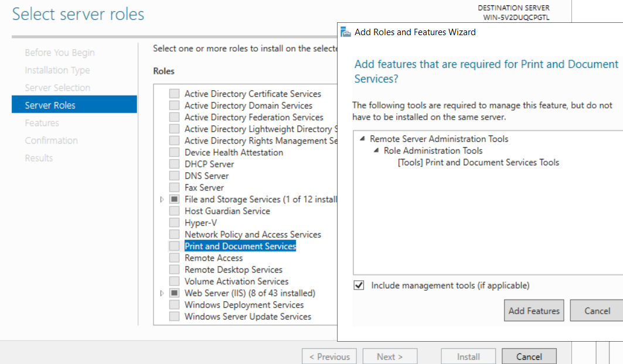Select the Server Roles step
623x364 pixels.
(x=74, y=104)
